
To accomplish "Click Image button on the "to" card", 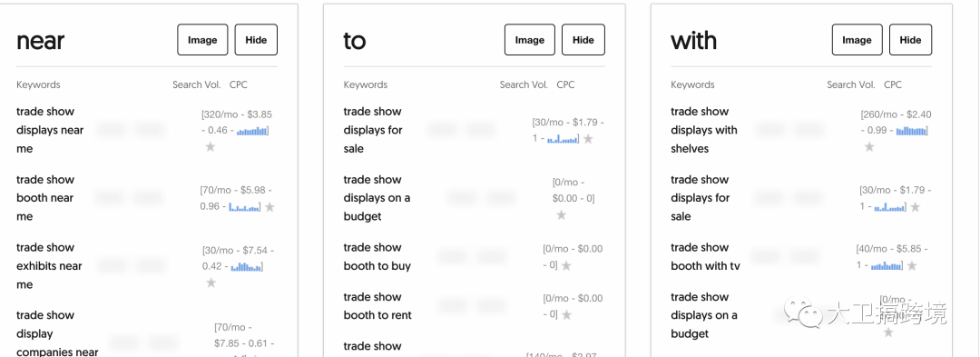I will pos(529,40).
